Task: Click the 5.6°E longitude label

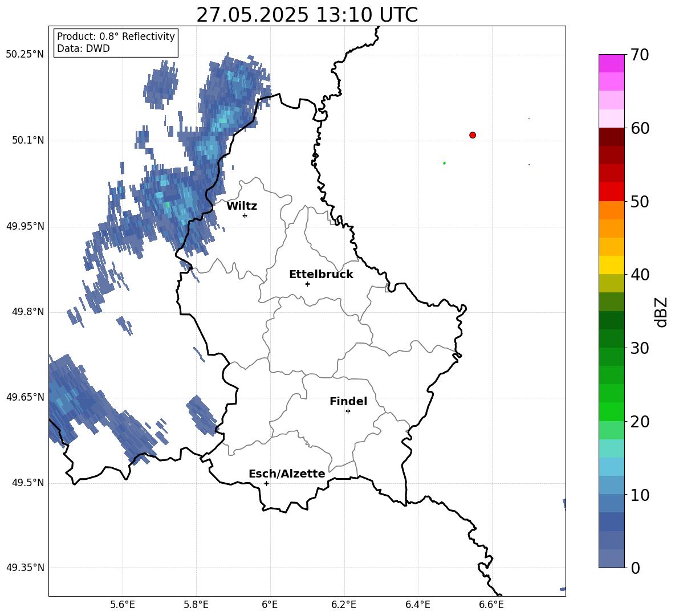Action: pos(123,605)
